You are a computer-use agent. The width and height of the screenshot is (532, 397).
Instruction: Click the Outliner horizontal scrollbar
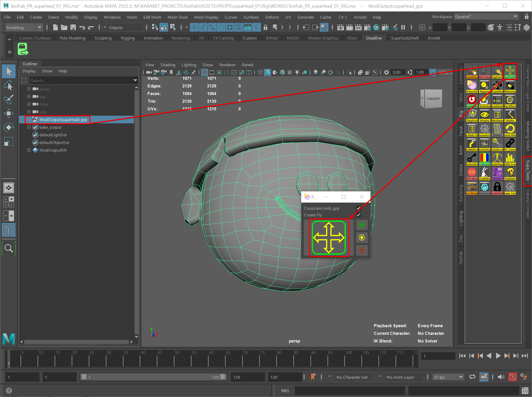(76, 342)
